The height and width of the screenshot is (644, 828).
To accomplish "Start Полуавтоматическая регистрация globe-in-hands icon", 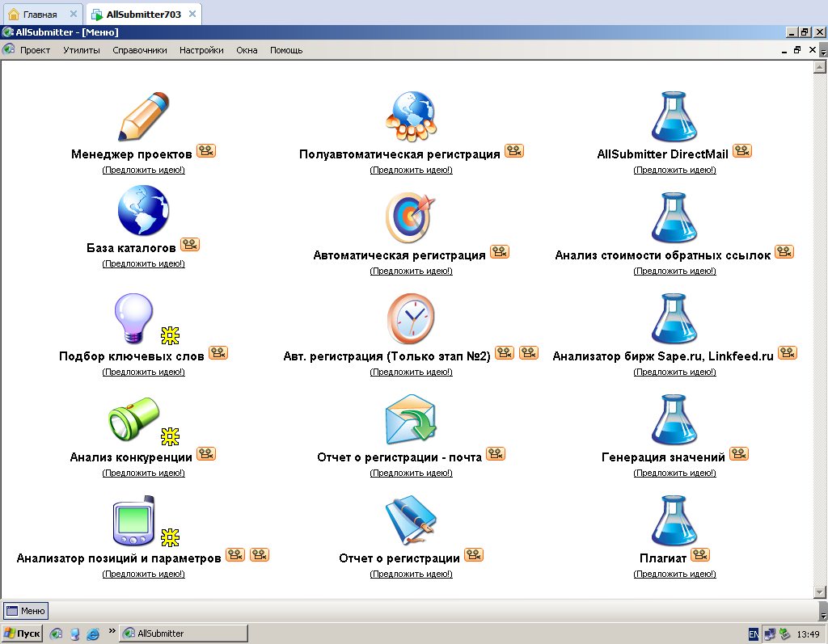I will 412,116.
